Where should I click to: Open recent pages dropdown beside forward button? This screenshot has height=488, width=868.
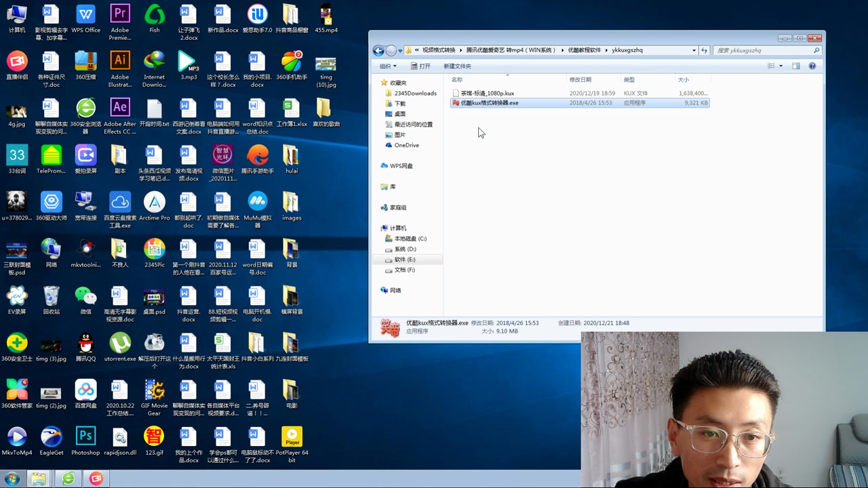tap(400, 50)
